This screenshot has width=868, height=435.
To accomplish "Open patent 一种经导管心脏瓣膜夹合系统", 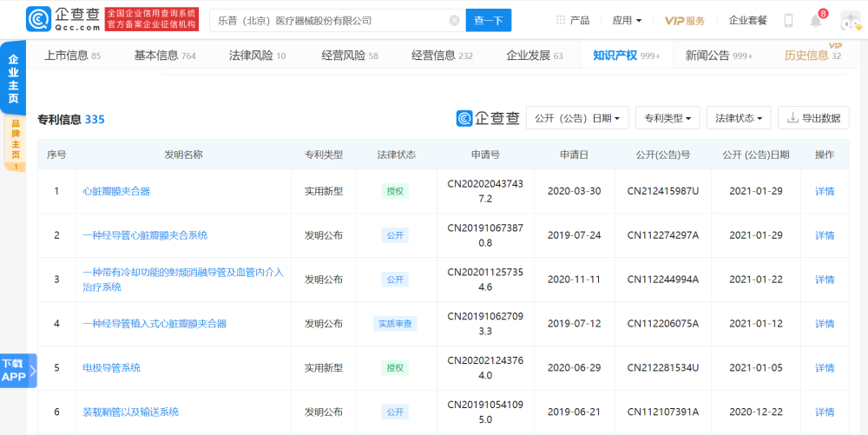I will pyautogui.click(x=145, y=235).
